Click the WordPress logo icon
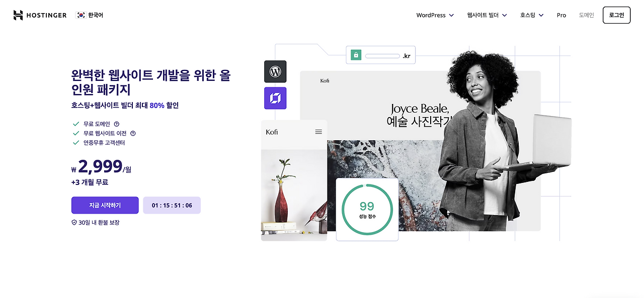The width and height of the screenshot is (644, 298). (275, 71)
